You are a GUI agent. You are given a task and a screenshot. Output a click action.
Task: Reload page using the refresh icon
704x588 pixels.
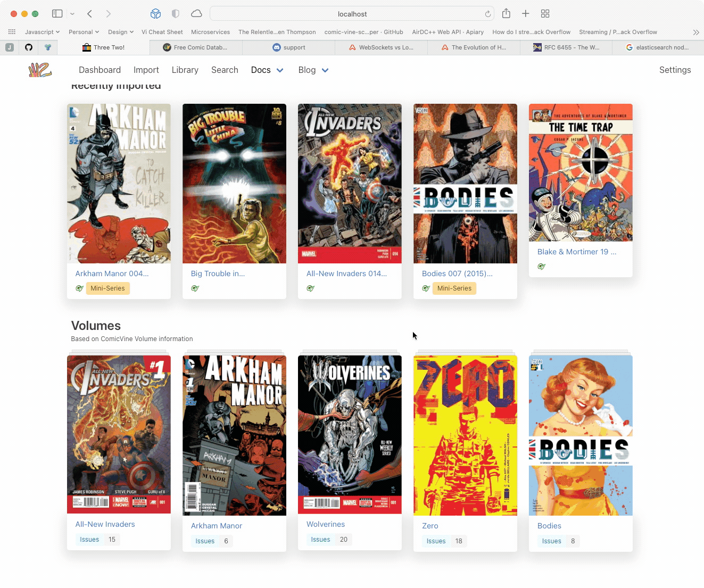click(x=487, y=14)
